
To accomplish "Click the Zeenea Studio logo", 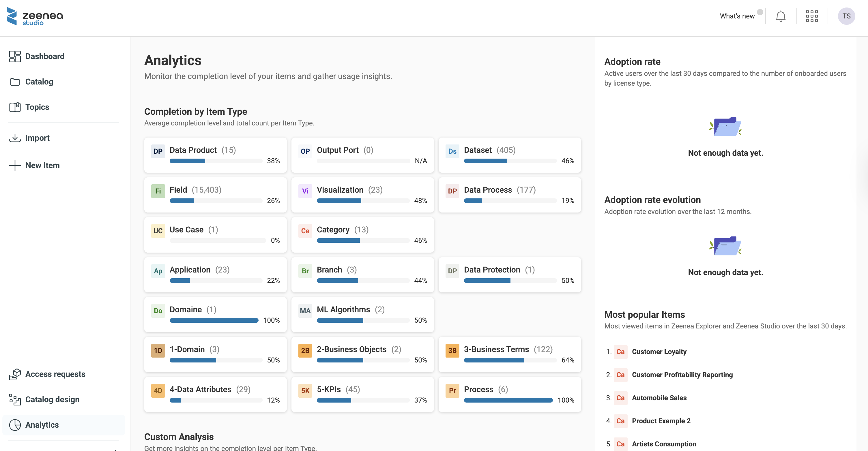I will tap(35, 16).
